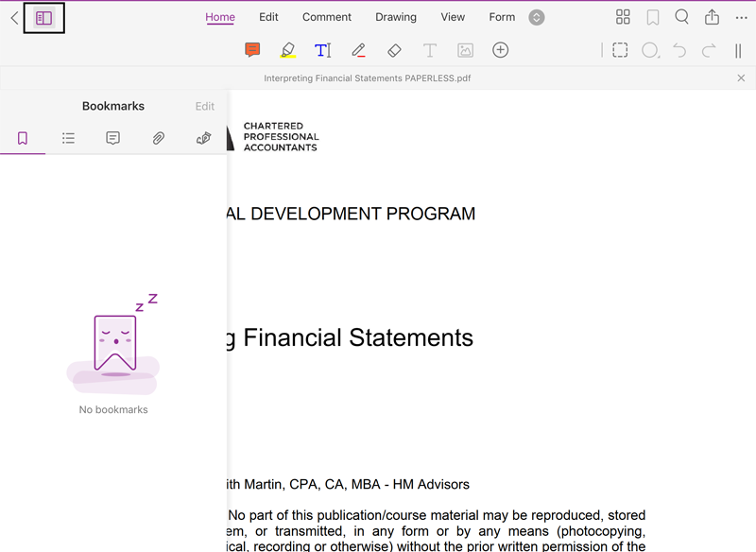This screenshot has width=756, height=552.
Task: Select the yellow highlighter tool
Action: point(288,50)
